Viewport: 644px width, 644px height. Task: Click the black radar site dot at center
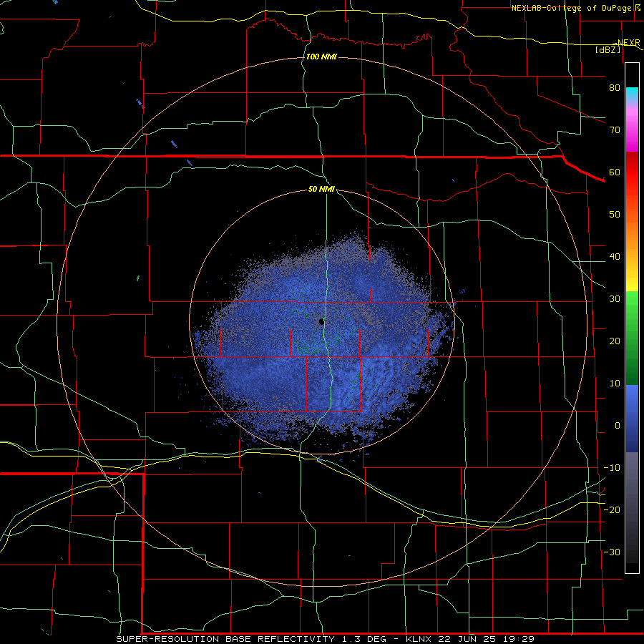click(321, 322)
